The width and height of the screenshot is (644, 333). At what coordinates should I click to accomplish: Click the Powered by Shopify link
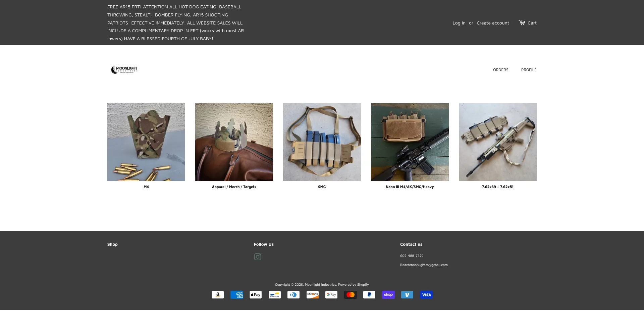pyautogui.click(x=354, y=285)
